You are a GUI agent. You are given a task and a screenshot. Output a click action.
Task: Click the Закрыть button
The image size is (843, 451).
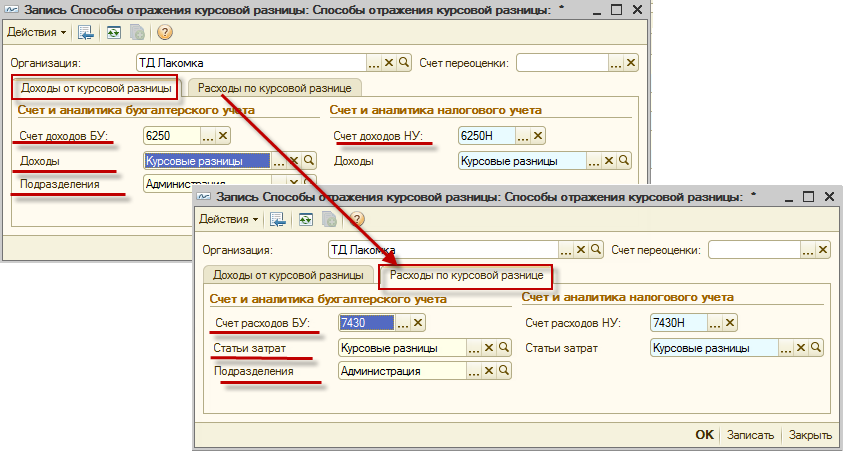pyautogui.click(x=809, y=435)
